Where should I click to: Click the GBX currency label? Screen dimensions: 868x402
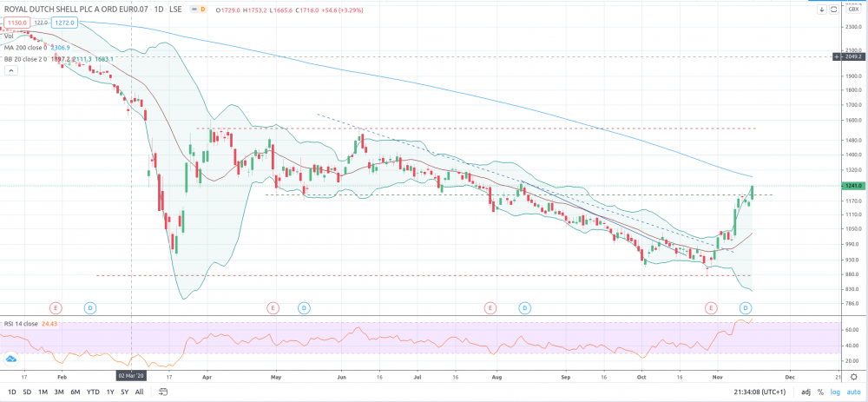(x=852, y=10)
